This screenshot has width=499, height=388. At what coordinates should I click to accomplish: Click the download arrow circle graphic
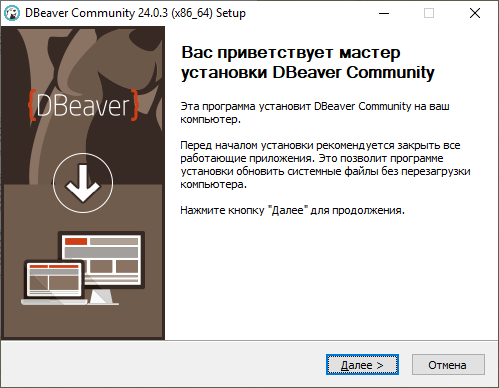click(x=83, y=183)
